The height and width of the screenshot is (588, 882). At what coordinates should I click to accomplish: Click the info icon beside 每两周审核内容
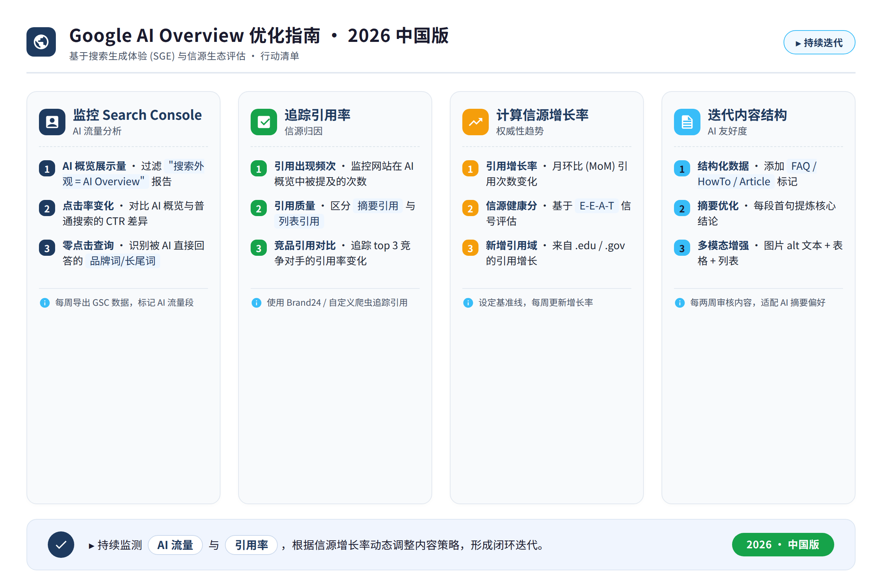pyautogui.click(x=680, y=302)
